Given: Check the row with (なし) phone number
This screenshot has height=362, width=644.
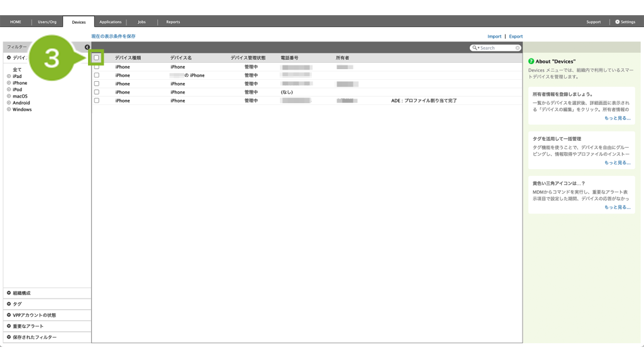Looking at the screenshot, I should click(96, 92).
